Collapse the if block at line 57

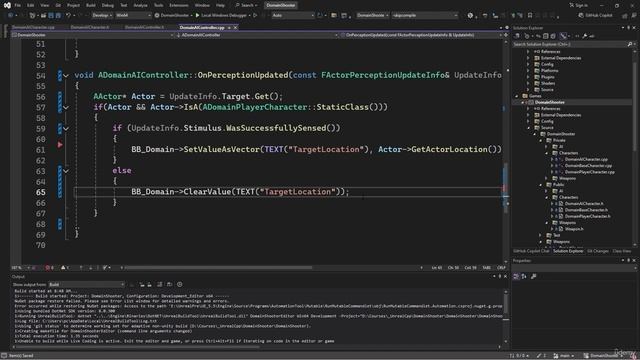(66, 107)
